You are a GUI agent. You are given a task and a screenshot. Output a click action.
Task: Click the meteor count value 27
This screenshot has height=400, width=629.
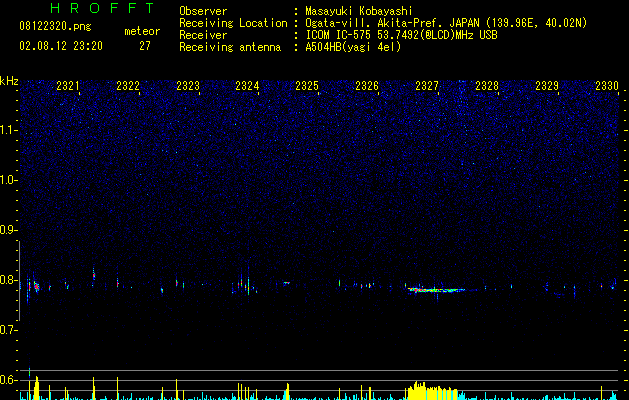145,46
